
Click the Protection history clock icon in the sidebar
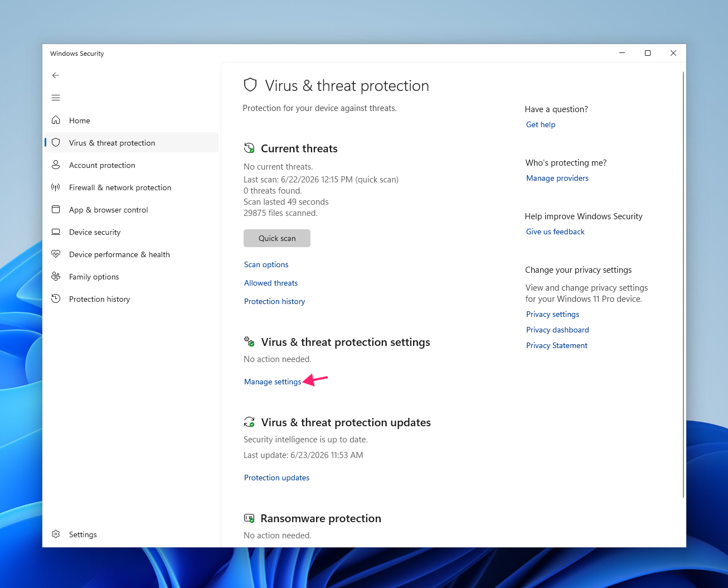pos(56,298)
